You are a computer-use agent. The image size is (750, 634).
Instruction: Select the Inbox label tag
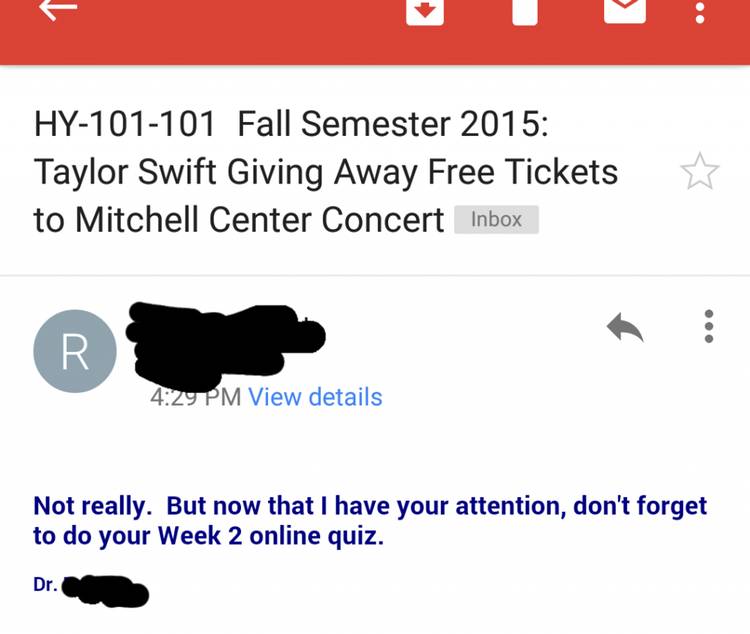pyautogui.click(x=496, y=220)
